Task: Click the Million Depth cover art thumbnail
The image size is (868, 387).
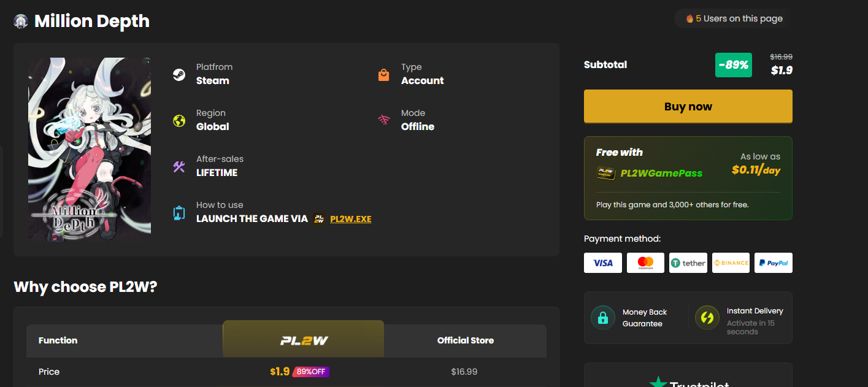Action: click(90, 149)
